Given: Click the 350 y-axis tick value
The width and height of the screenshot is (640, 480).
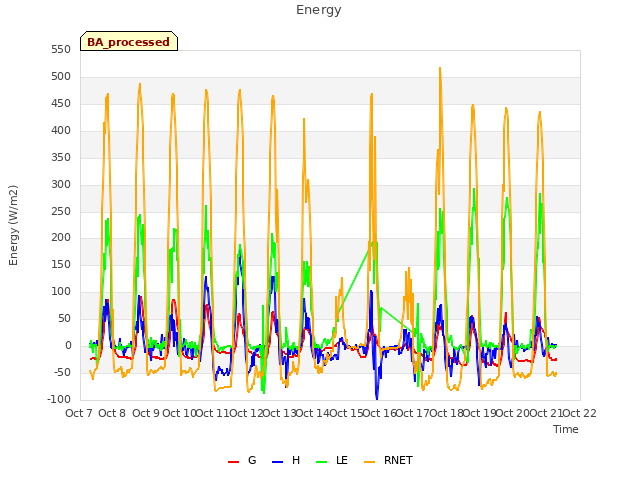Looking at the screenshot, I should (61, 157).
